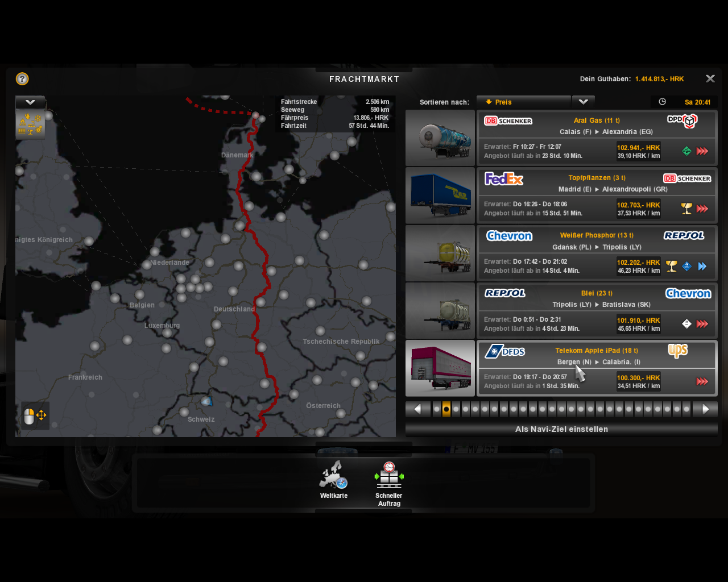
Task: Go to previous page of freight offers
Action: click(x=418, y=409)
